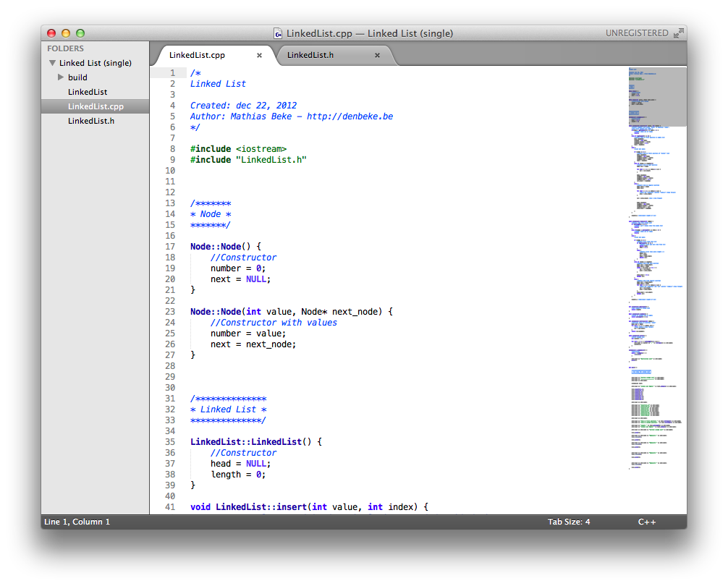This screenshot has height=586, width=728.
Task: Collapse the Linked List (single) folder
Action: point(52,63)
